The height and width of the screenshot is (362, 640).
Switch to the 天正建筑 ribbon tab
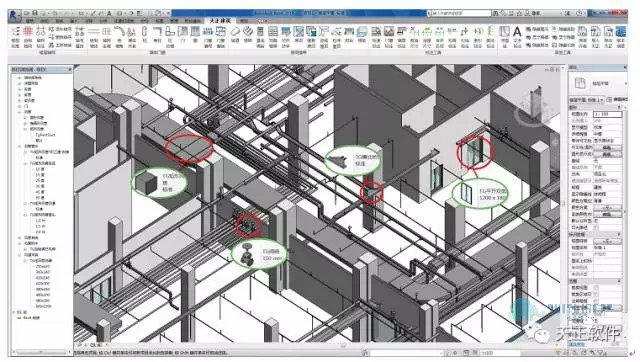pyautogui.click(x=220, y=20)
